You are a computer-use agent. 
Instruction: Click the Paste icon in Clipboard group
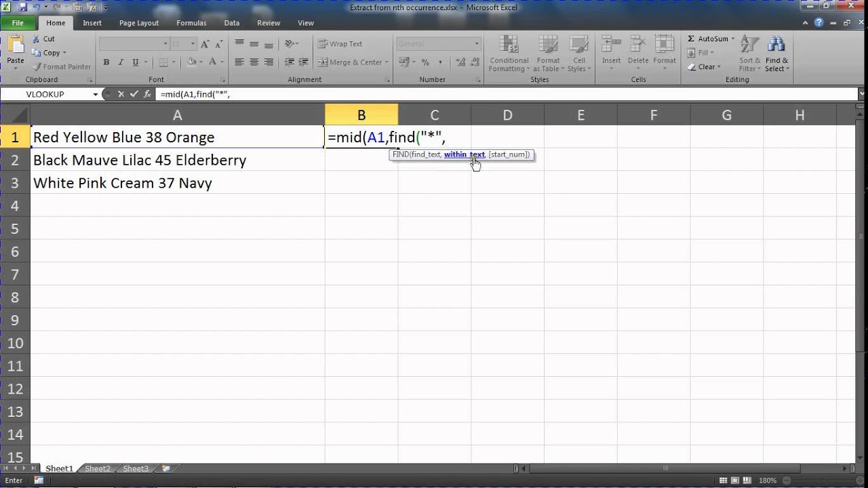(x=15, y=49)
